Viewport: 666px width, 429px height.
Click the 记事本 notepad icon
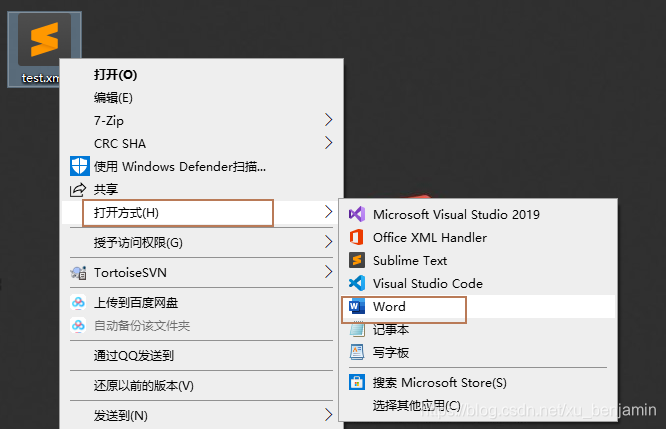click(357, 329)
